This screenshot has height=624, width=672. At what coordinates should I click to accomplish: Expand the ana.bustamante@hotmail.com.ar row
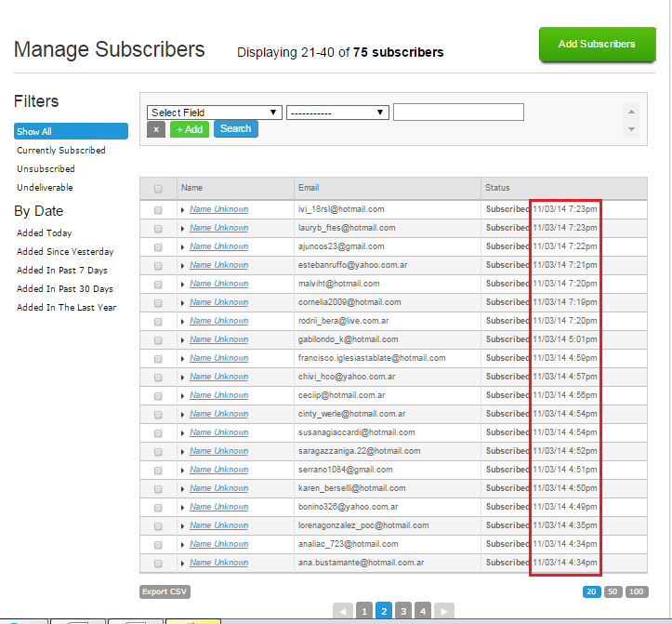[182, 564]
